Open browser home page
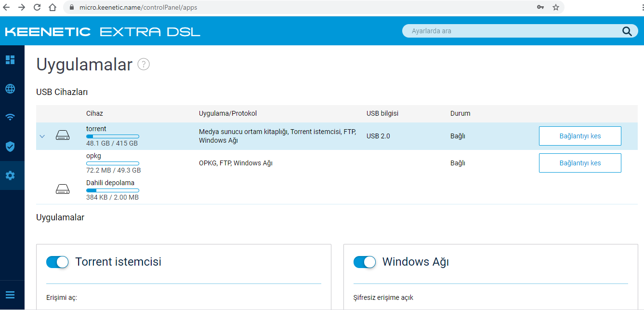644x310 pixels. coord(53,7)
